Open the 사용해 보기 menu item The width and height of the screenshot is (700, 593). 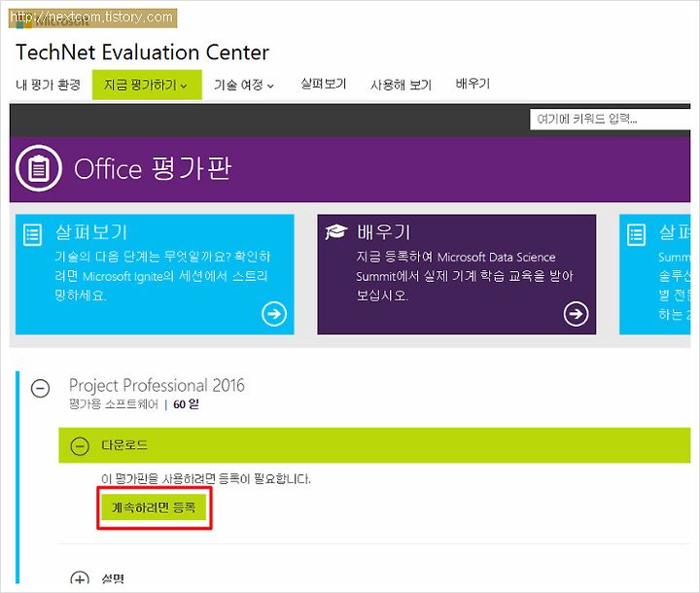tap(401, 85)
